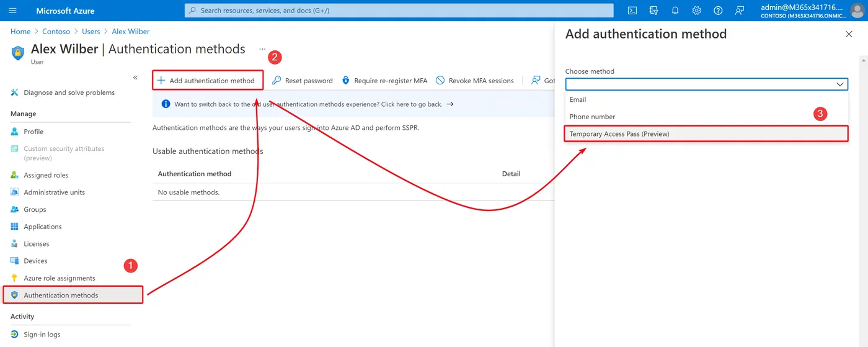Image resolution: width=868 pixels, height=347 pixels.
Task: Open portal settings gear
Action: click(x=697, y=11)
